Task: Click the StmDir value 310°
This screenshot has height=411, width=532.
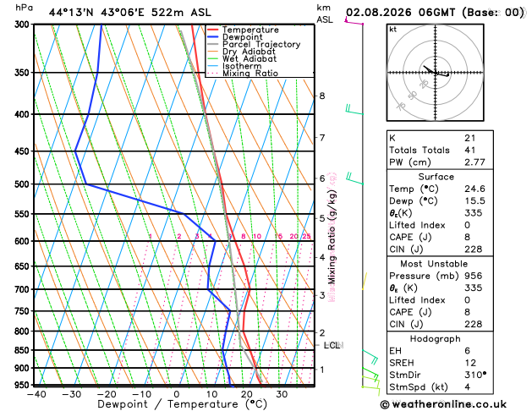Action: [475, 375]
